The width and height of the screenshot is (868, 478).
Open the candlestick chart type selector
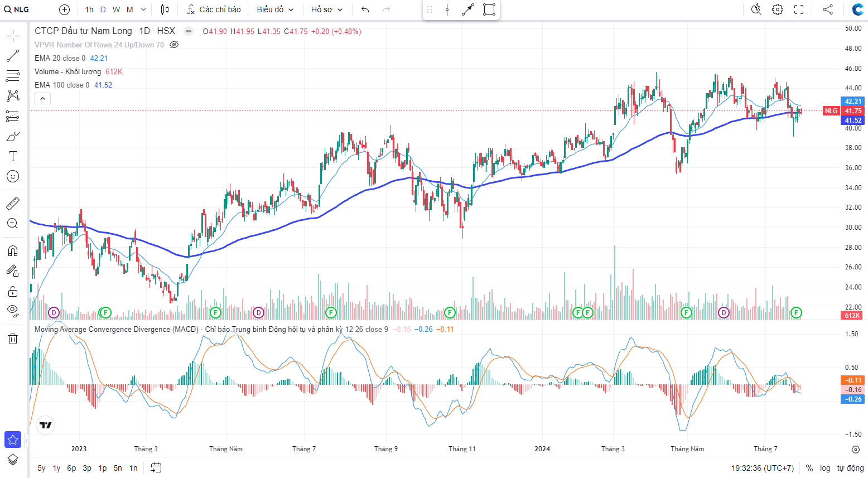[165, 9]
